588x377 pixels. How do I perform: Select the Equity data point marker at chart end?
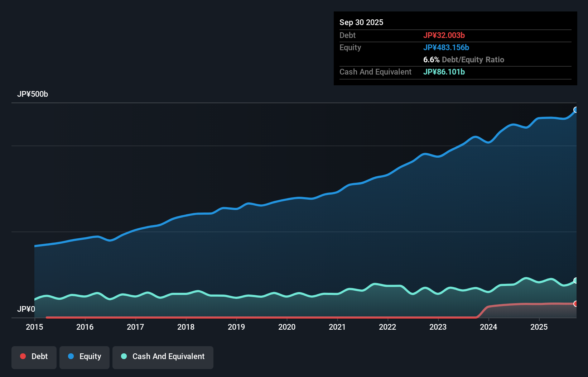(x=576, y=109)
